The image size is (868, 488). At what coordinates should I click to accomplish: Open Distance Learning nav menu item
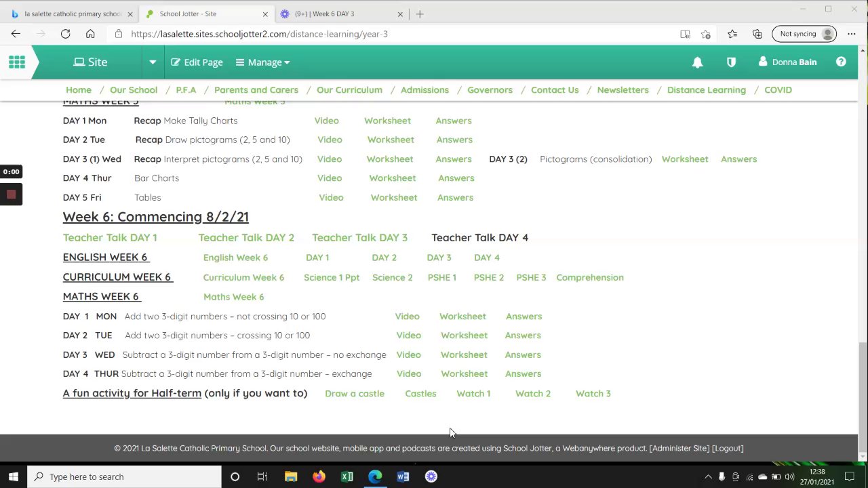pyautogui.click(x=706, y=90)
